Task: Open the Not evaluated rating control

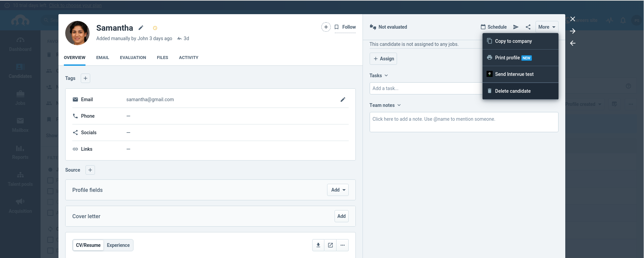Action: [389, 27]
